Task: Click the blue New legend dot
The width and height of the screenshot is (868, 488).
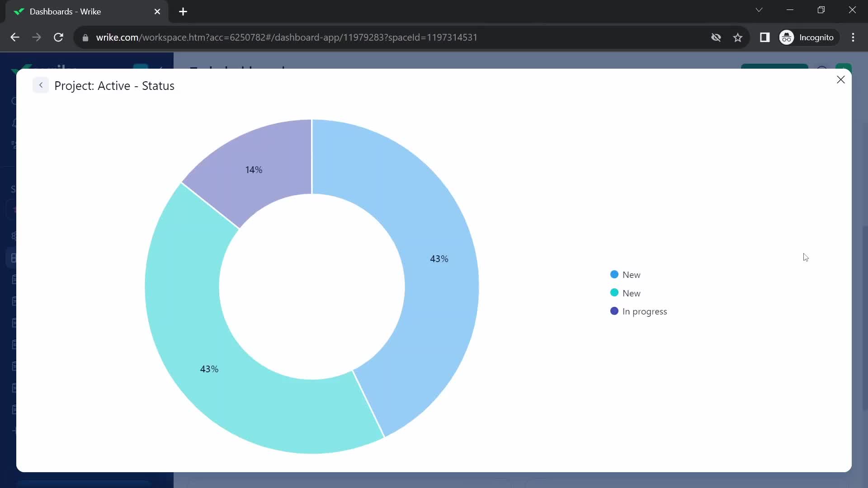Action: 614,274
